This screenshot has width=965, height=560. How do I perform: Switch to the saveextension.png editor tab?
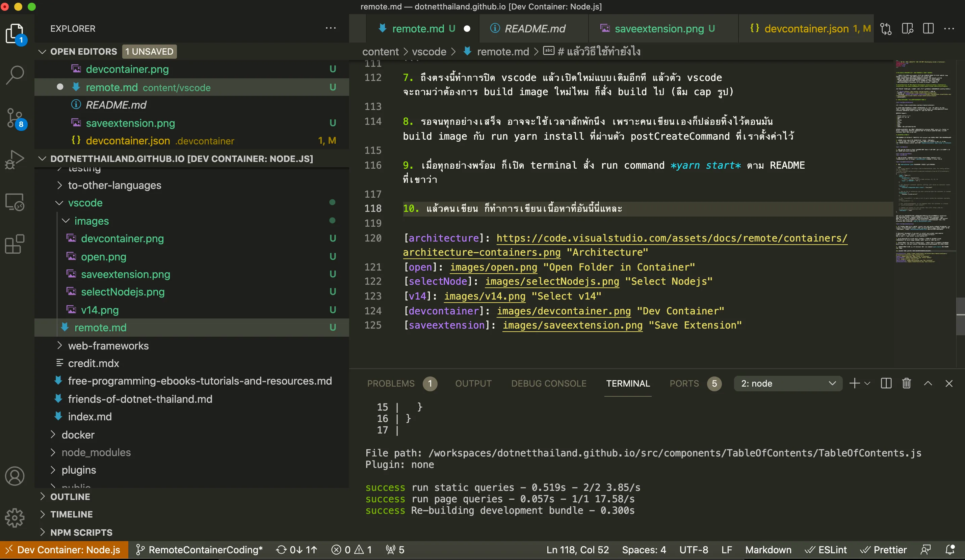pos(663,29)
